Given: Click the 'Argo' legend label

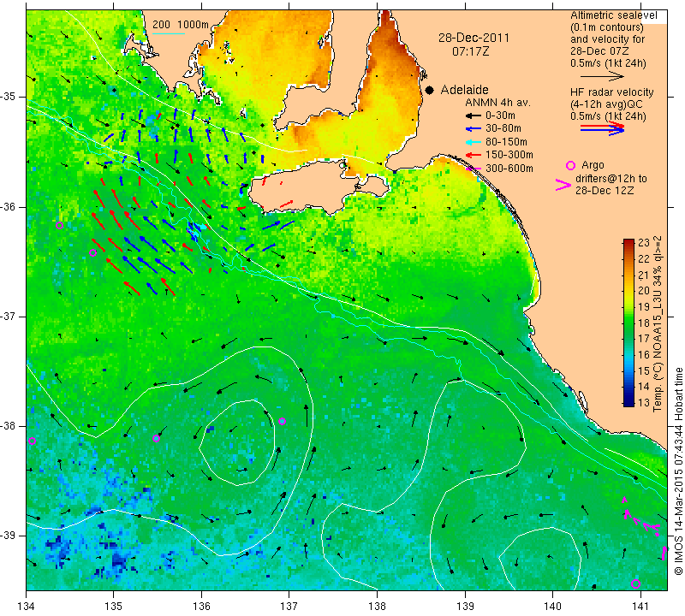Looking at the screenshot, I should 593,165.
